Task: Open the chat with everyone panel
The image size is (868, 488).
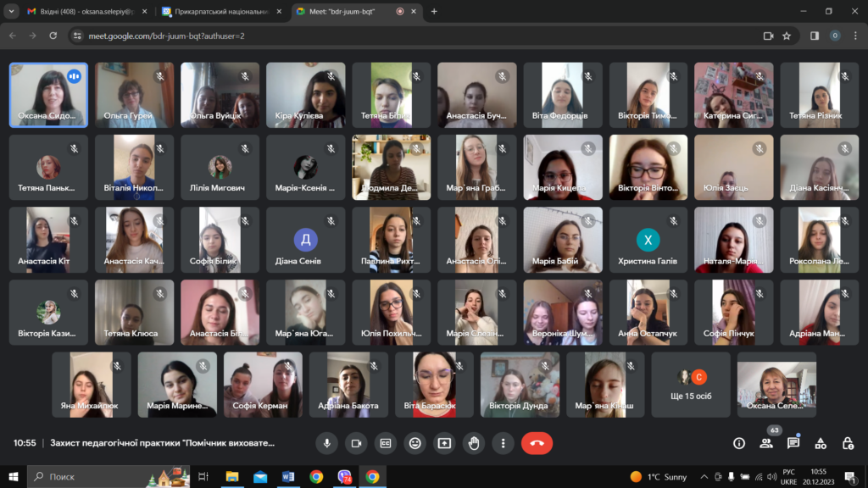Action: click(x=793, y=443)
